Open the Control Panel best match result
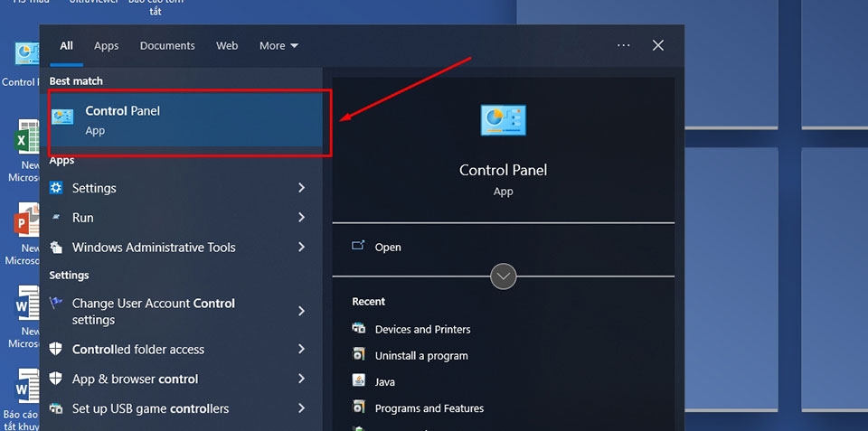The image size is (868, 431). [185, 120]
